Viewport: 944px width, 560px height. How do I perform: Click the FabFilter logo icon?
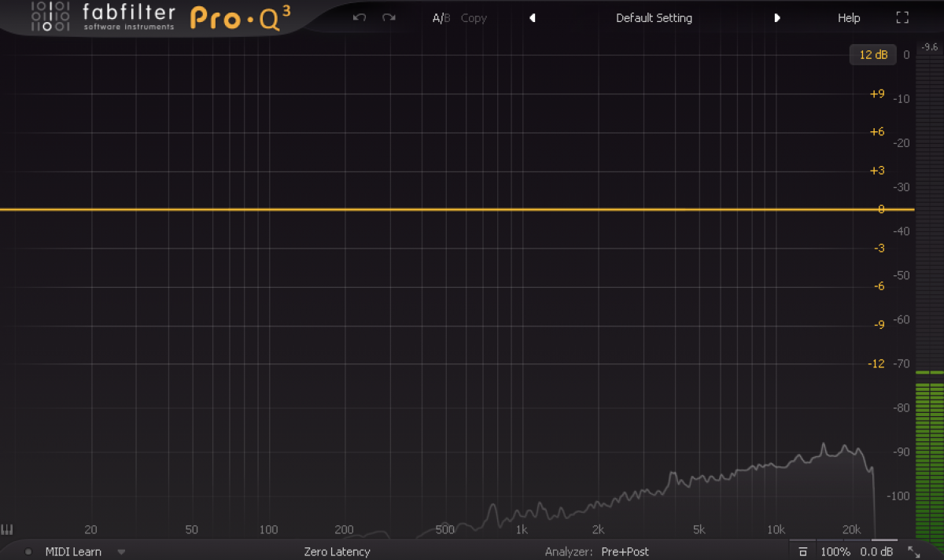47,17
